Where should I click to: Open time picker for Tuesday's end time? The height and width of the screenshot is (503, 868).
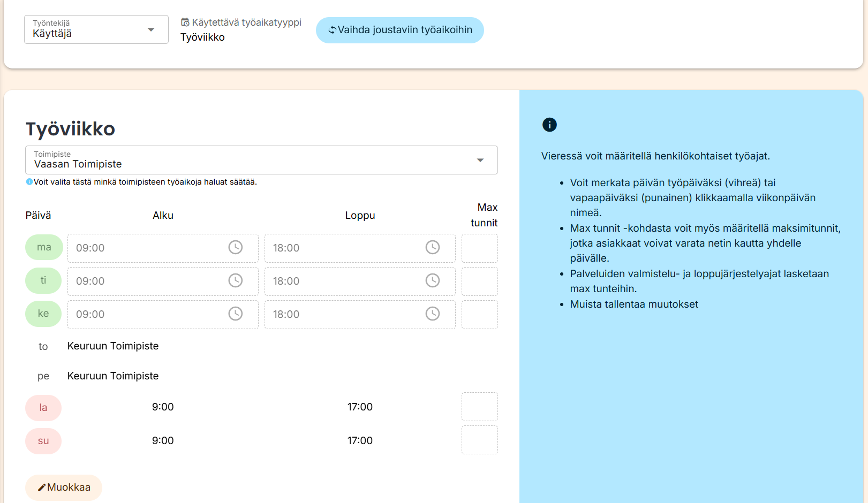pos(433,280)
